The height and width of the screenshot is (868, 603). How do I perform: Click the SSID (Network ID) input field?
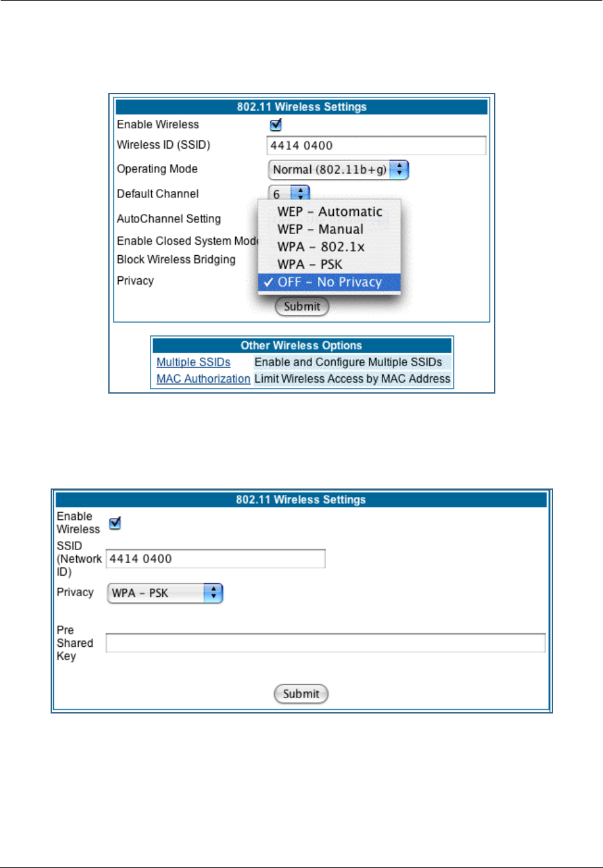[x=215, y=559]
